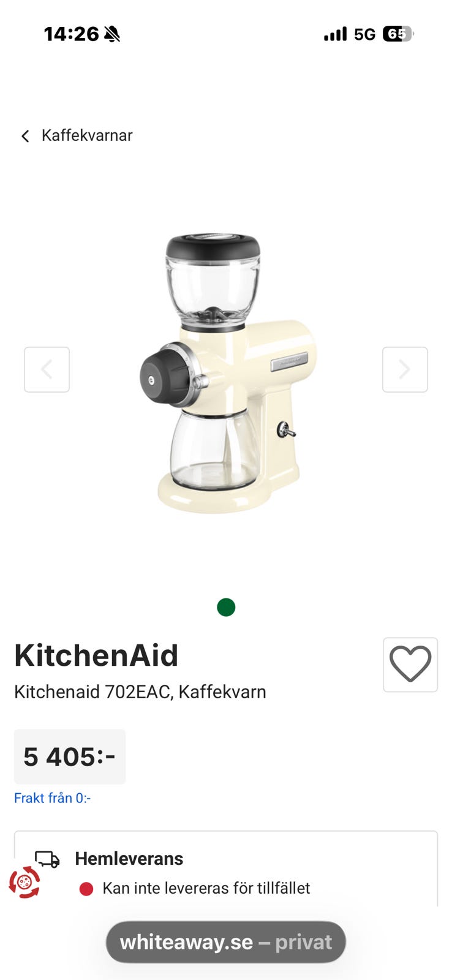Click the red unavailable status dot
Image resolution: width=452 pixels, height=980 pixels.
(86, 889)
